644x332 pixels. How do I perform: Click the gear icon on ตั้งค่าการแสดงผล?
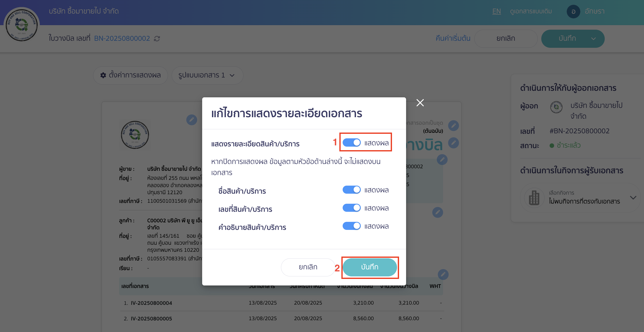point(103,75)
